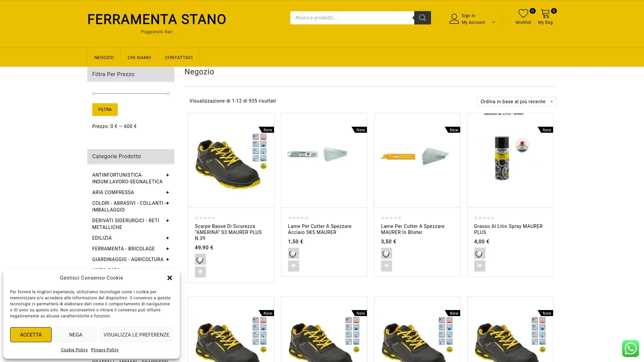
Task: Open DERIVATI SIDERURGICI category link
Action: tap(126, 224)
